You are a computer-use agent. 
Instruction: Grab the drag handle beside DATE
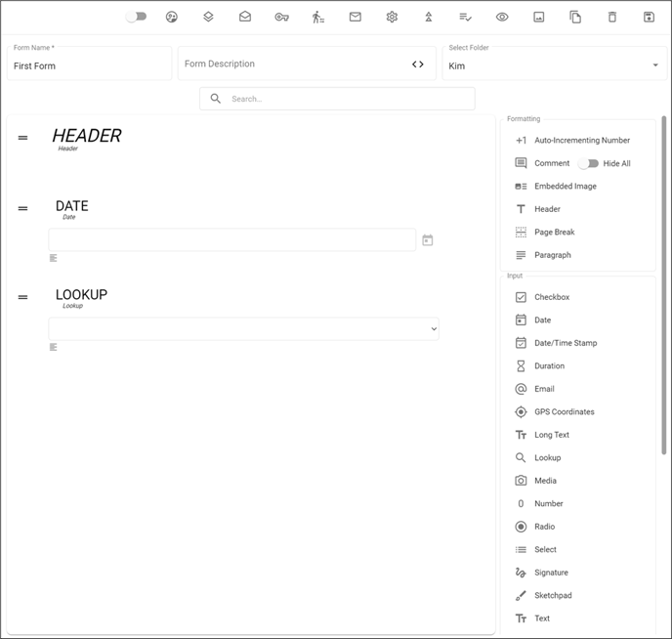pos(22,208)
